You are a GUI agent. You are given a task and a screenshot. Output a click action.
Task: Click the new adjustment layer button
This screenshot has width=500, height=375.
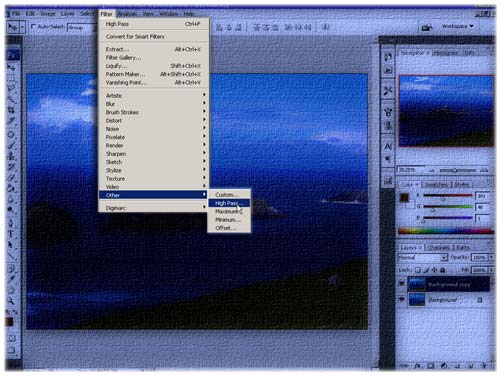pyautogui.click(x=444, y=366)
